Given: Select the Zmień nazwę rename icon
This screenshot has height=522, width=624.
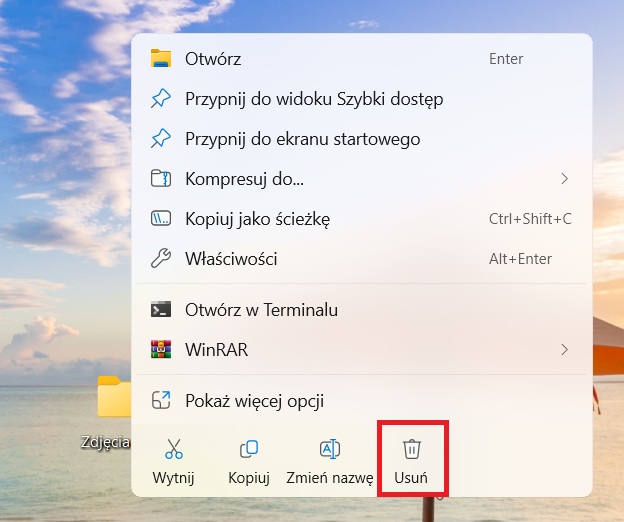Looking at the screenshot, I should tap(329, 449).
